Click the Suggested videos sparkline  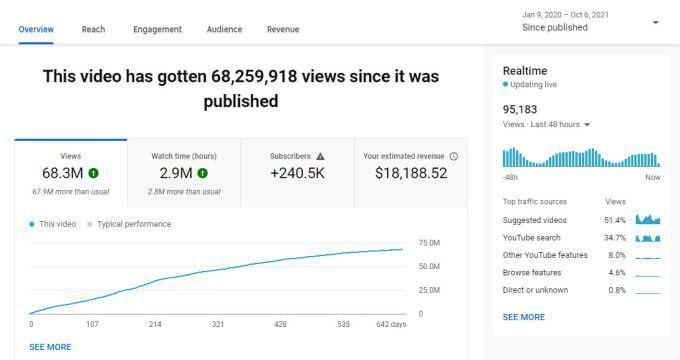coord(648,219)
